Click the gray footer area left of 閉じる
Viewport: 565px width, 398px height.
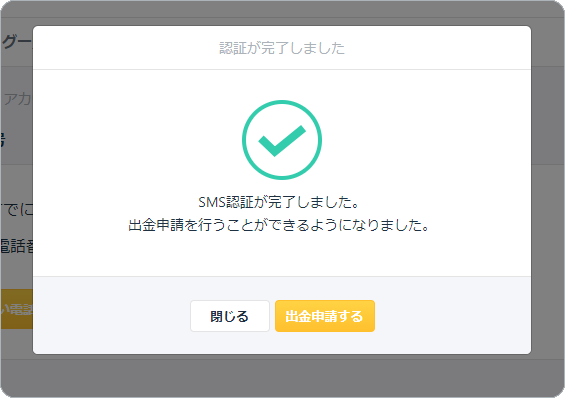pyautogui.click(x=112, y=316)
